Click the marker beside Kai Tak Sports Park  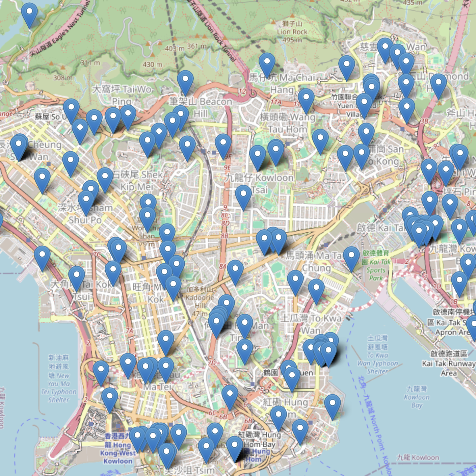point(351,259)
